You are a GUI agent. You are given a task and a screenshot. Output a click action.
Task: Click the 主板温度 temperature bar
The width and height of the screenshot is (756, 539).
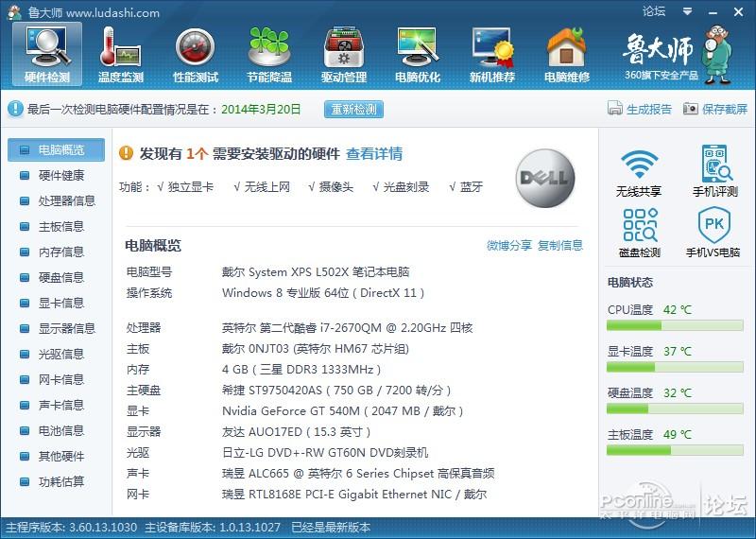675,451
